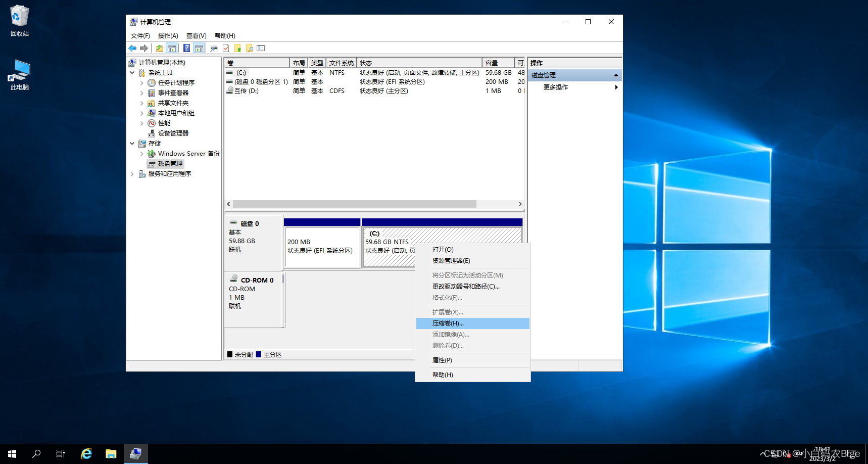Open Task View on the taskbar
Viewport: 868px width, 464px height.
pos(61,454)
